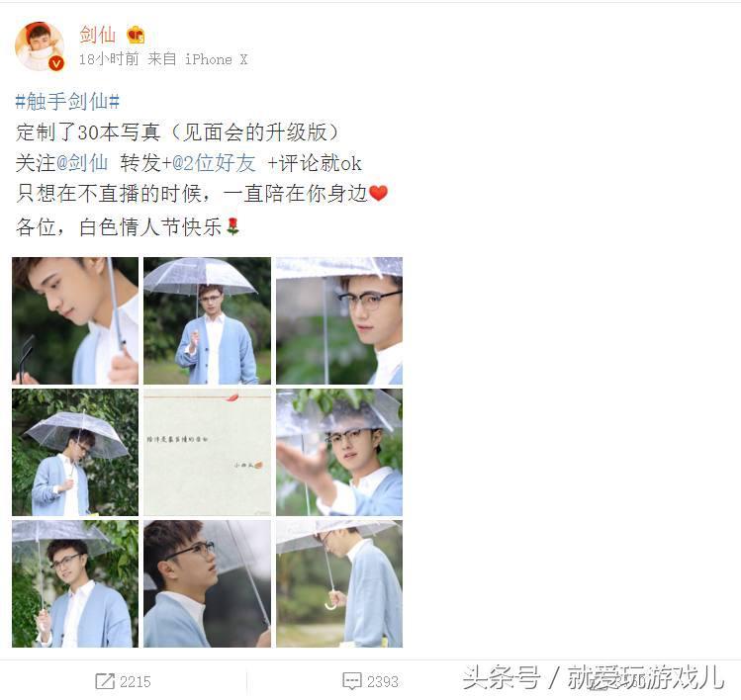Open the 剑仙 profile avatar
This screenshot has width=741, height=700.
[x=40, y=46]
